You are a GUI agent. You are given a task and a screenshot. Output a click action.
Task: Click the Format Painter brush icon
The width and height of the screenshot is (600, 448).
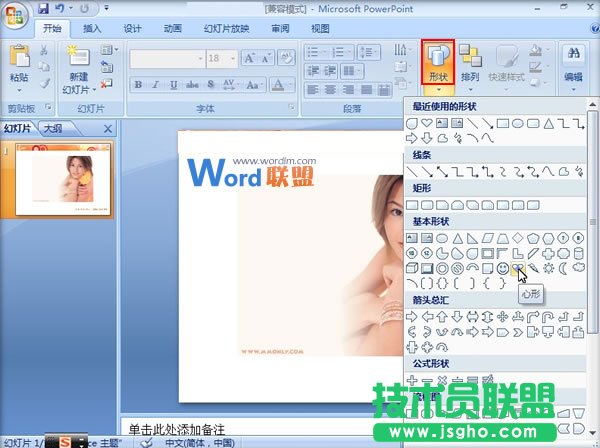pyautogui.click(x=44, y=83)
